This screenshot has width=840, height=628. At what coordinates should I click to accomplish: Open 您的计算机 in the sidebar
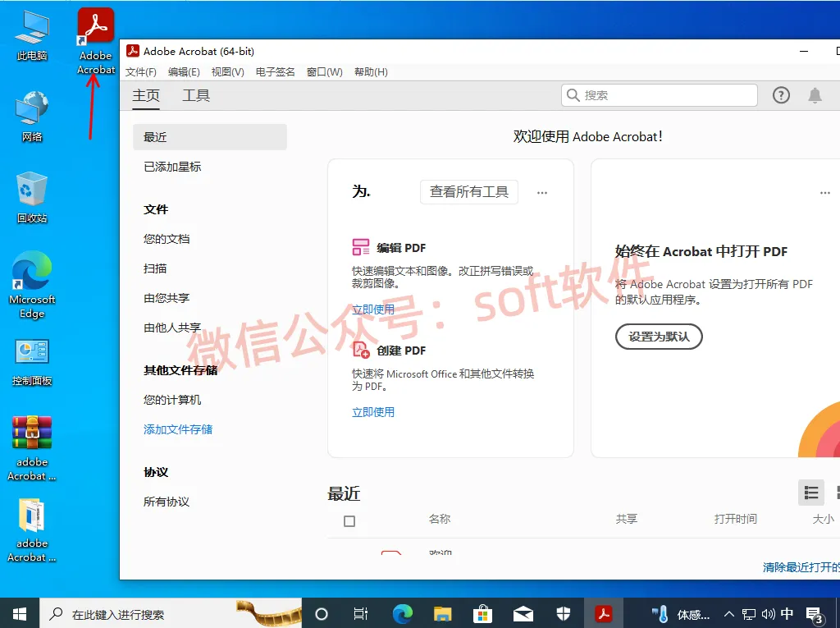coord(172,400)
